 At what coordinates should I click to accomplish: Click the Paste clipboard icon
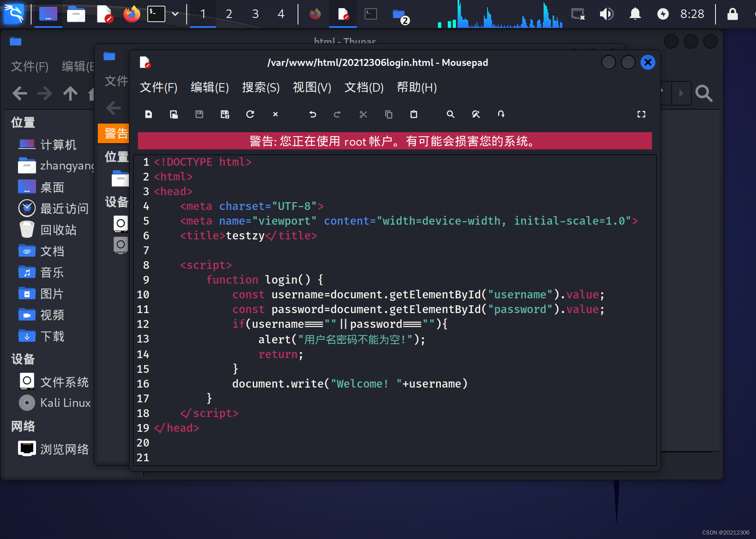tap(414, 114)
